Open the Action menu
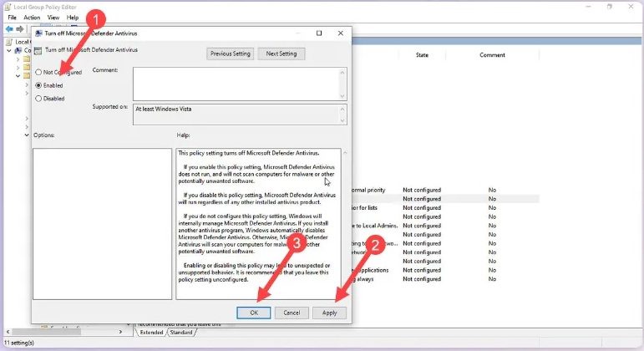Viewport: 644px width, 351px height. pyautogui.click(x=32, y=18)
